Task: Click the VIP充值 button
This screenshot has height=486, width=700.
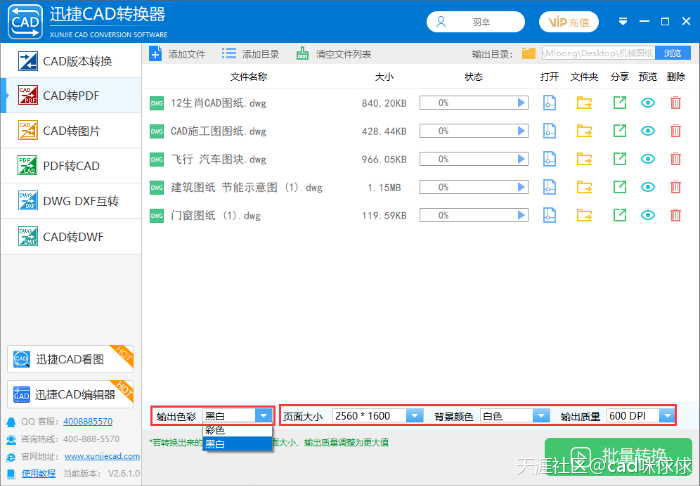Action: point(569,22)
